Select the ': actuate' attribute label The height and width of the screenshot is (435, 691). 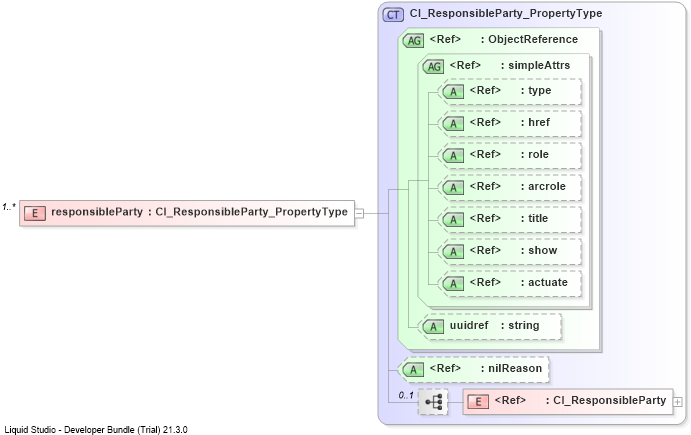tap(544, 282)
